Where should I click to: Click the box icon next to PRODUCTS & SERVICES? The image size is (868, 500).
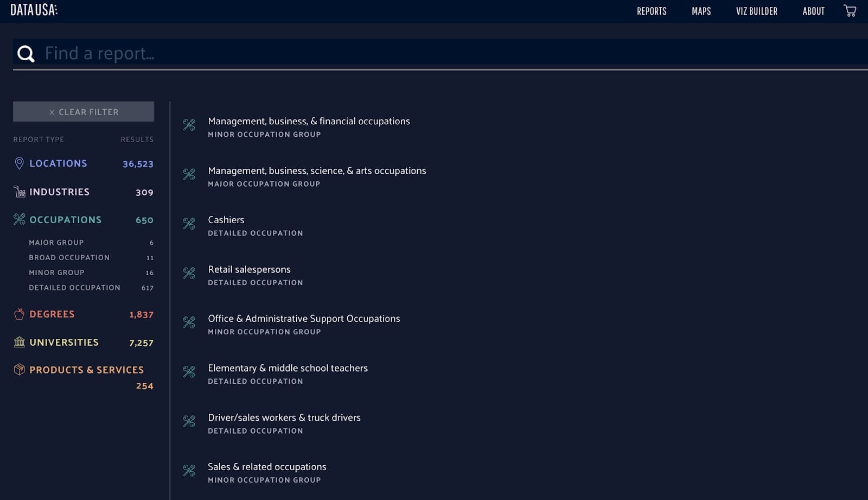(x=20, y=369)
